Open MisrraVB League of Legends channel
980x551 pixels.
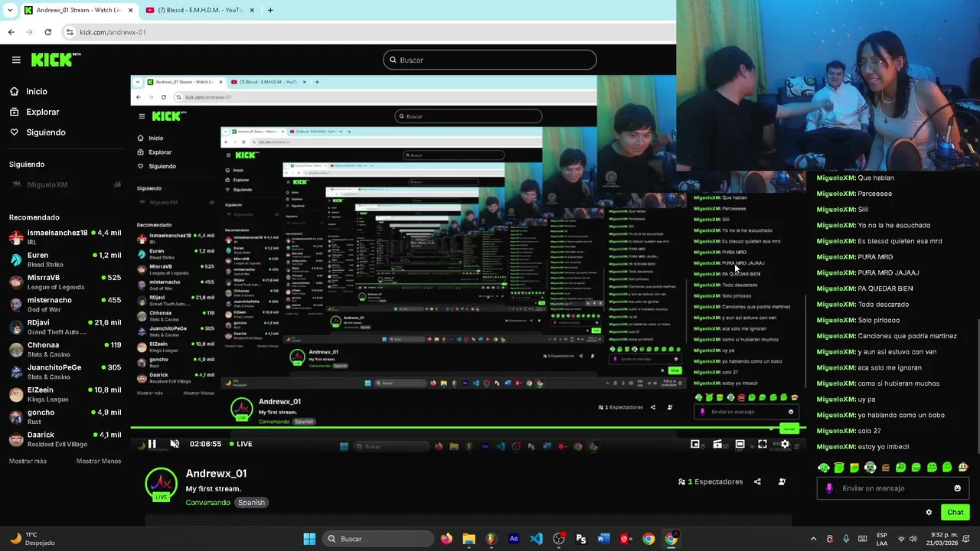65,282
